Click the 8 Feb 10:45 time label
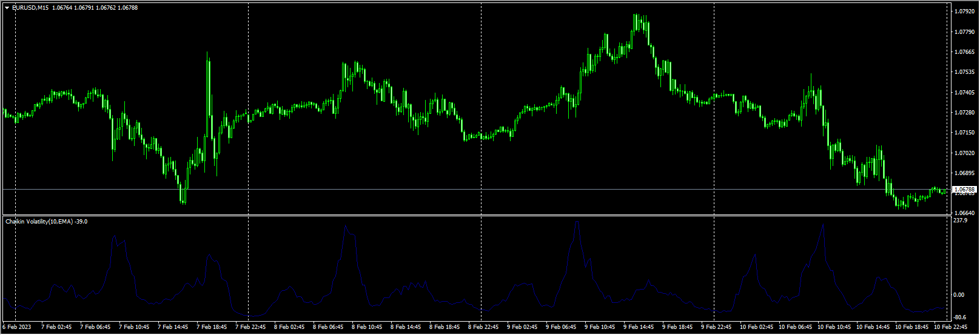The image size is (980, 335). [x=367, y=327]
